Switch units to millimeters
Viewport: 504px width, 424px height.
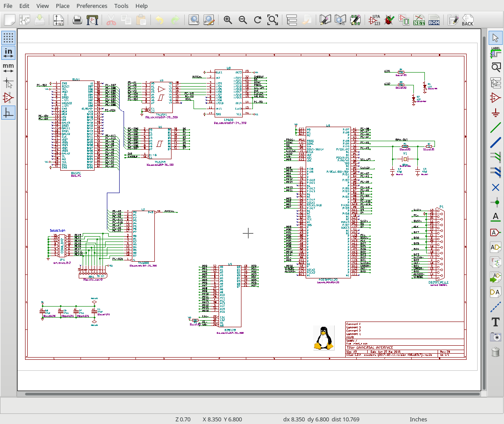point(8,67)
